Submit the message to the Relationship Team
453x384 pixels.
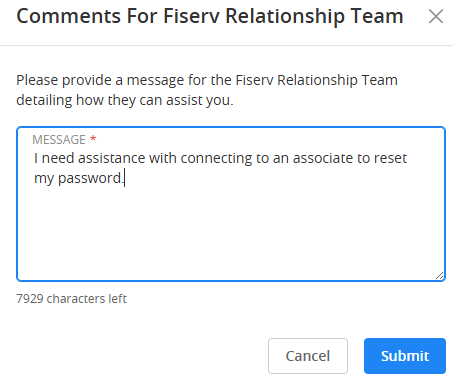(x=405, y=356)
